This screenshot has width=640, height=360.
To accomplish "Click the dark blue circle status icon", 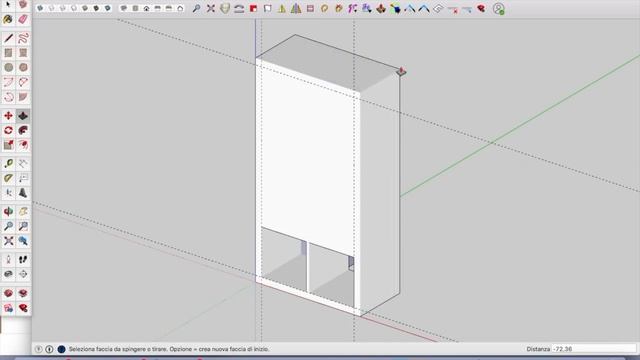I will coord(61,349).
